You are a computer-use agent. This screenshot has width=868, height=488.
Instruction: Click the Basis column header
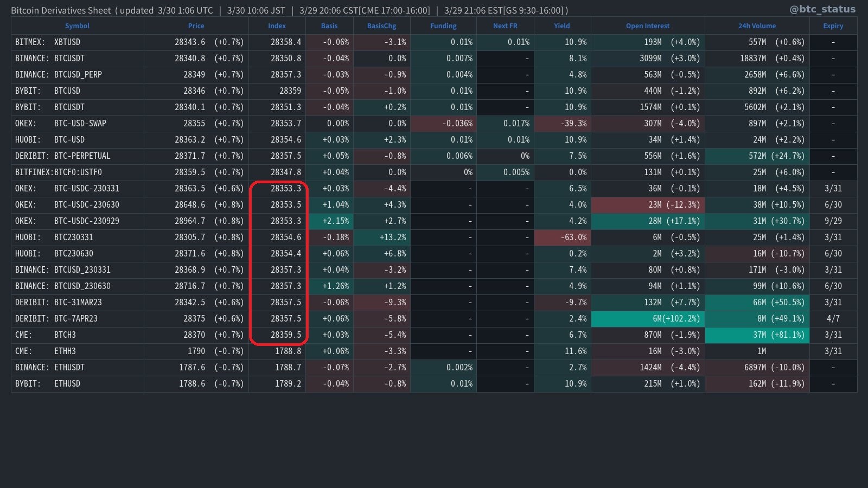coord(329,26)
